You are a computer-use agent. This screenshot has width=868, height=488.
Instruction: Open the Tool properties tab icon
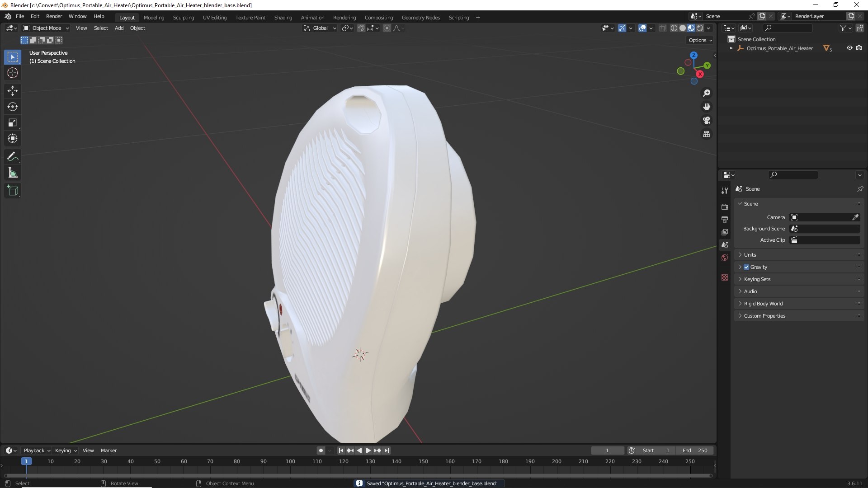pyautogui.click(x=725, y=191)
